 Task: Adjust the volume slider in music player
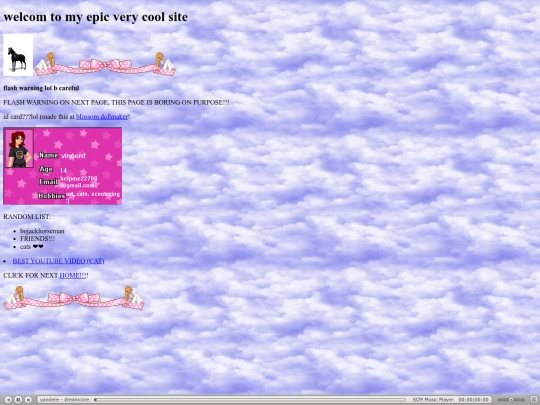click(511, 399)
